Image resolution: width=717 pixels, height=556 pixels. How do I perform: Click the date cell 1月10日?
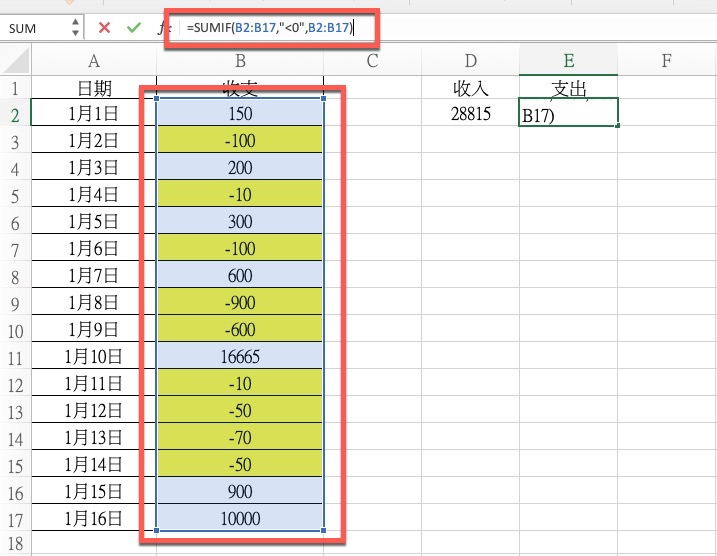[94, 356]
